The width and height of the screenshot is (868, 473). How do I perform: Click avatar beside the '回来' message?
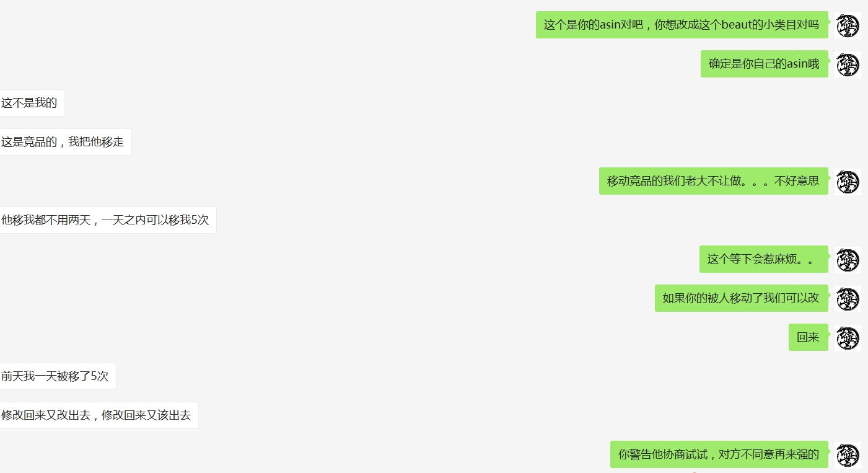[848, 338]
